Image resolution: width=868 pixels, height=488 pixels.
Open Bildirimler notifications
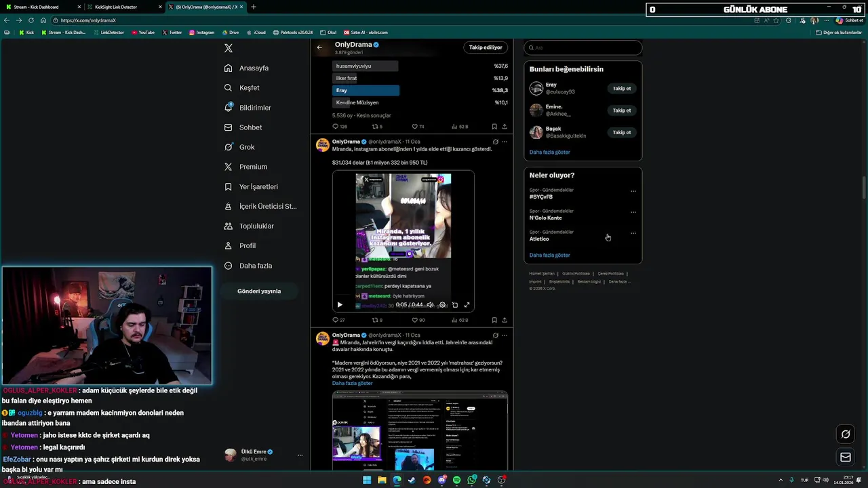pos(248,108)
